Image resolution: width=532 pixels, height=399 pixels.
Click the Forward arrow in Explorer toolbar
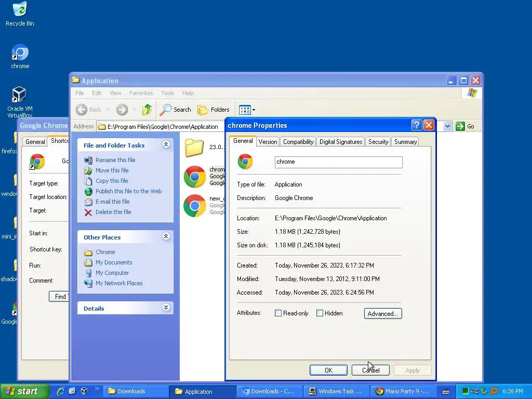tap(122, 110)
